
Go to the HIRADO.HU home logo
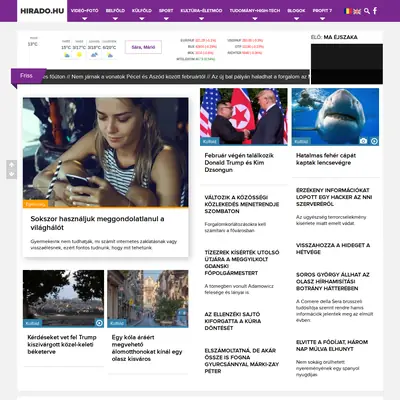[x=42, y=11]
